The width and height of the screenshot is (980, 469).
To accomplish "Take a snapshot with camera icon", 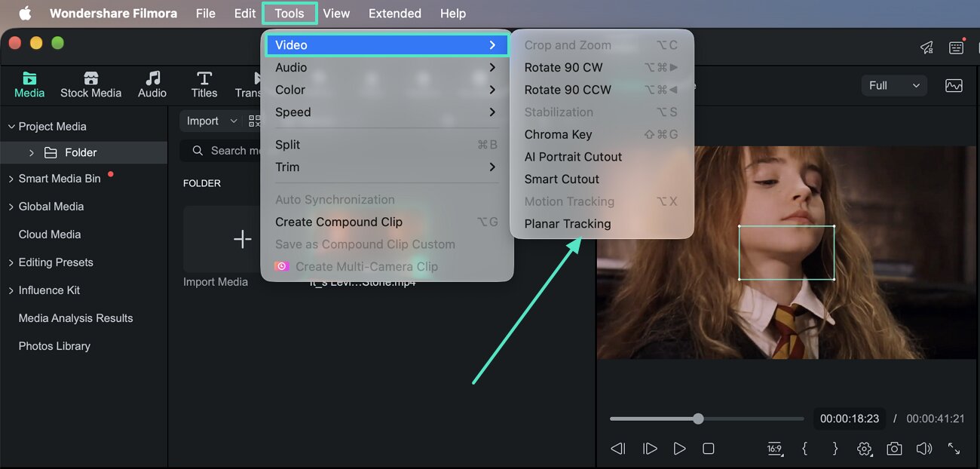I will click(894, 449).
